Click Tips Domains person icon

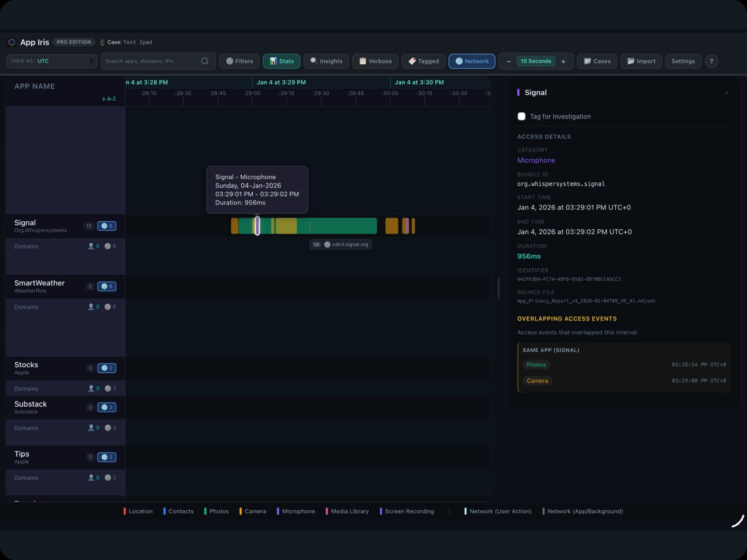pyautogui.click(x=91, y=478)
